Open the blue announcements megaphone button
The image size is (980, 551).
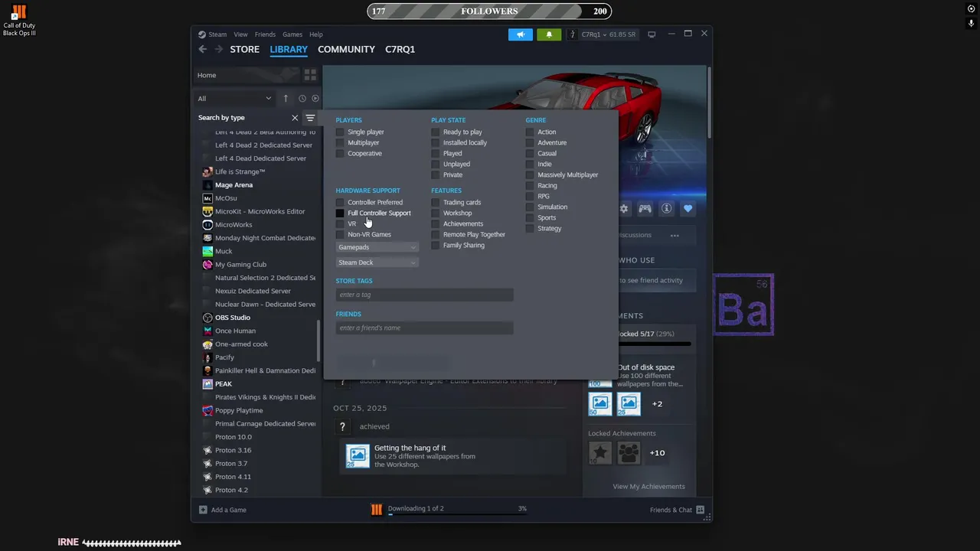click(520, 34)
